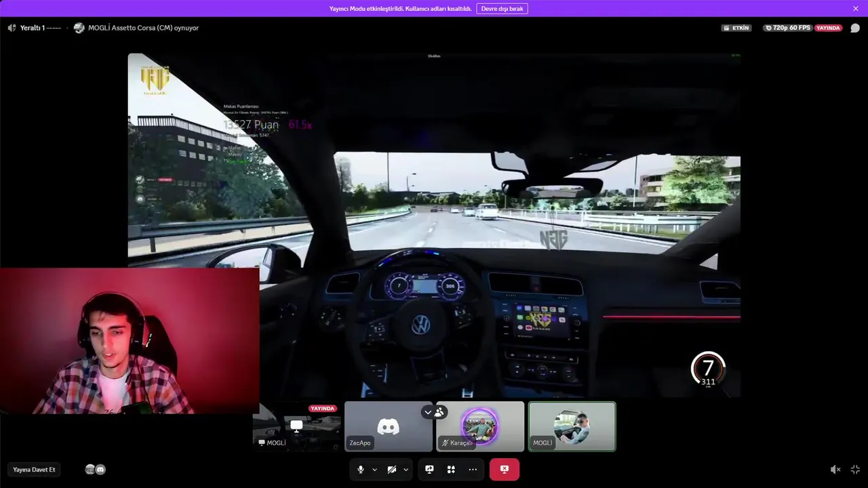Click the 'Devre dışı bırak' button

click(502, 9)
